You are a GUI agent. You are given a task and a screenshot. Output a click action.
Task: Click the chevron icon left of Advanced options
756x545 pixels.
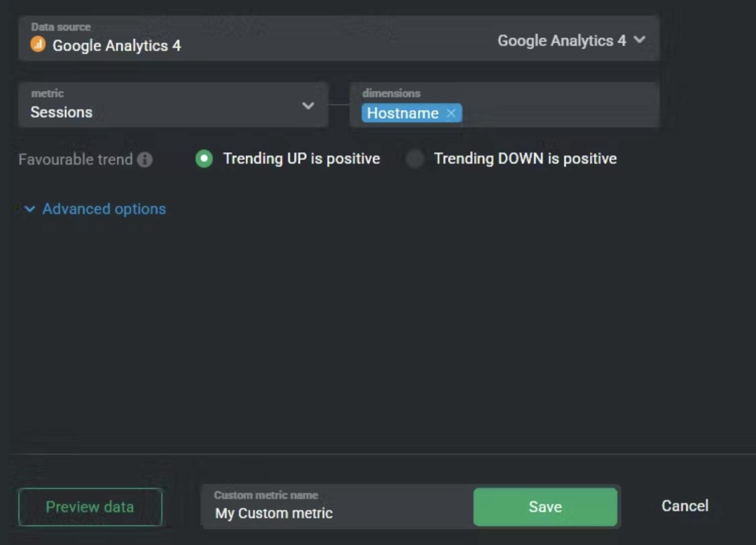pyautogui.click(x=30, y=209)
